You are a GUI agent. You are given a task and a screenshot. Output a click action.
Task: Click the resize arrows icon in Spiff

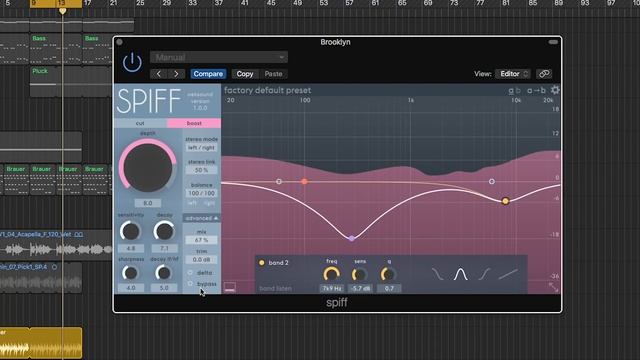553,287
